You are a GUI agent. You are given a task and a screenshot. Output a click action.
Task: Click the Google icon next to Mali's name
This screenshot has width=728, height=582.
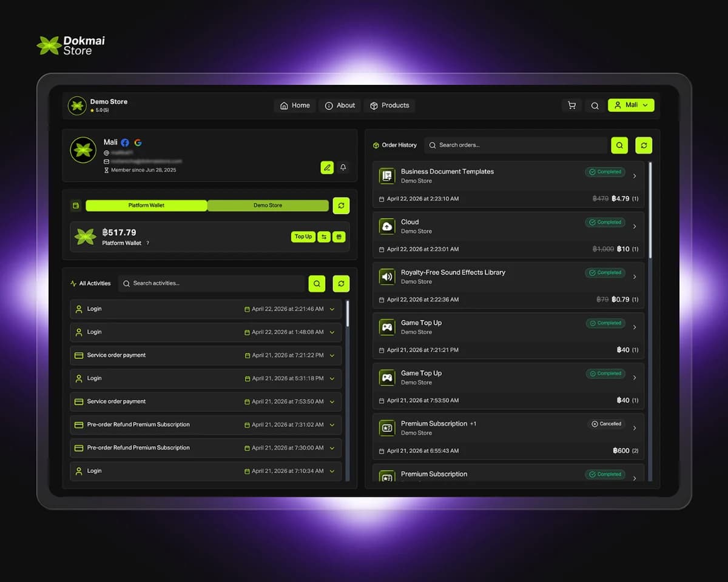tap(137, 142)
